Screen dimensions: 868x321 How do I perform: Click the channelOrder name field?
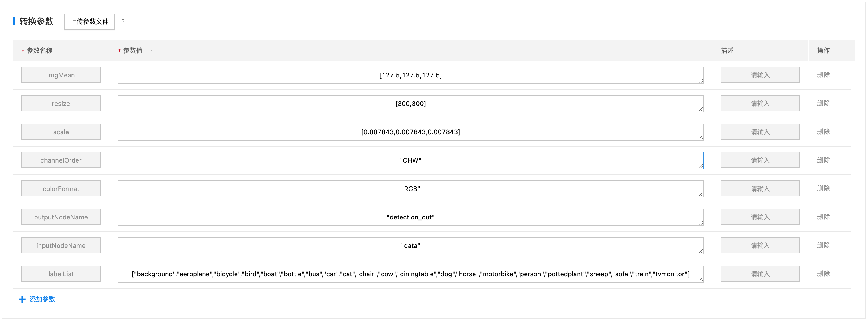coord(61,160)
